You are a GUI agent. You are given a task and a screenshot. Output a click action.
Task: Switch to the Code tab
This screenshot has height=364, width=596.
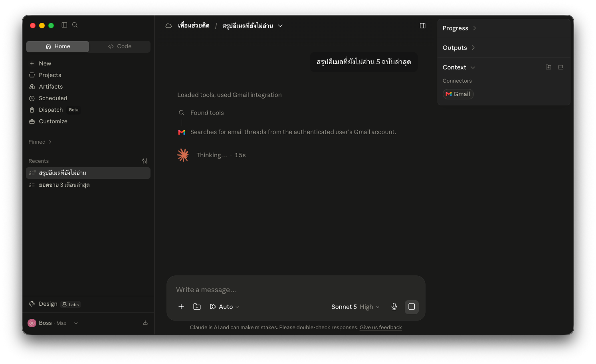pos(120,46)
